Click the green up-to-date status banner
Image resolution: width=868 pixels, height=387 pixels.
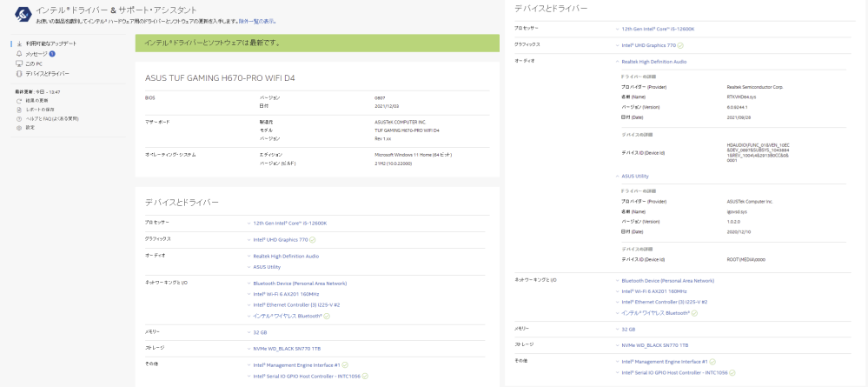317,43
